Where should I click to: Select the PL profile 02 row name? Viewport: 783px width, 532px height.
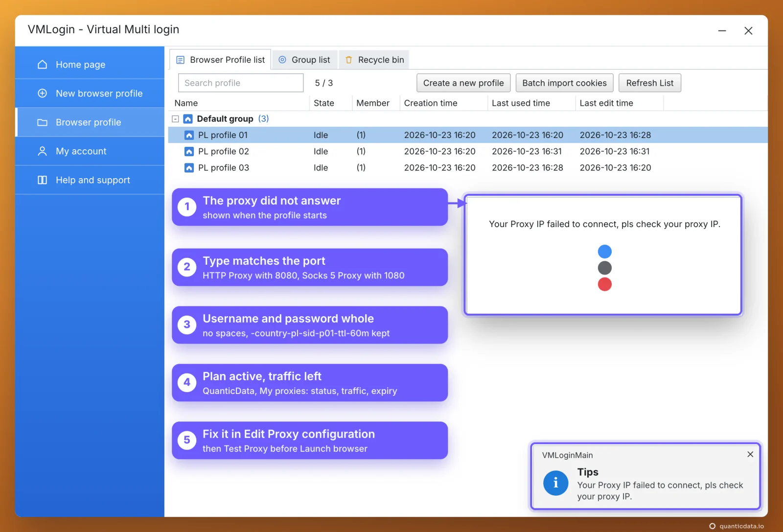point(224,151)
